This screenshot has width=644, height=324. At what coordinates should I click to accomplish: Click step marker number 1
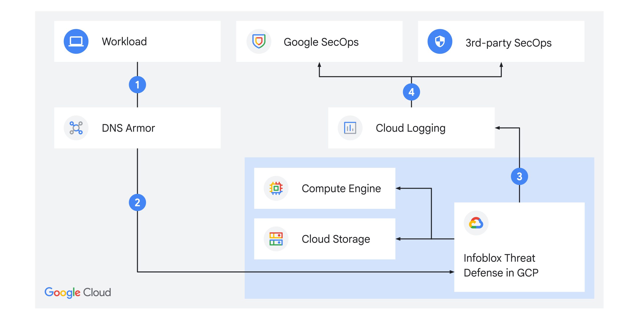pyautogui.click(x=137, y=85)
